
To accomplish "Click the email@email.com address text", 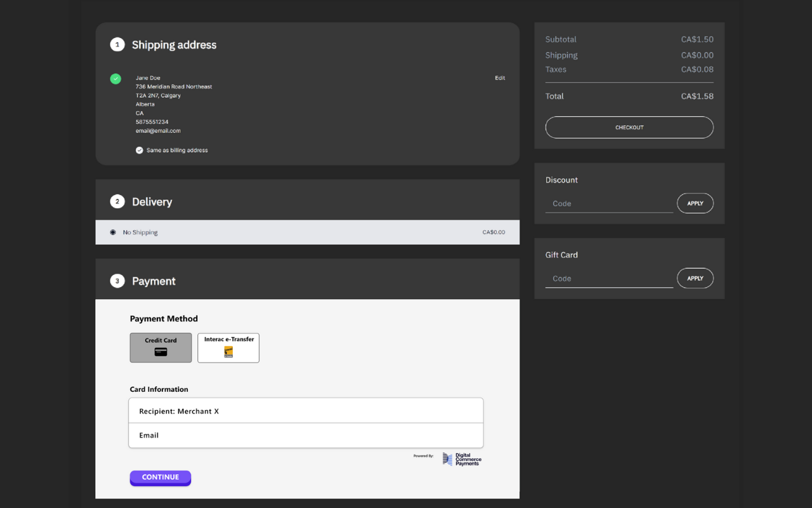I will pyautogui.click(x=158, y=131).
